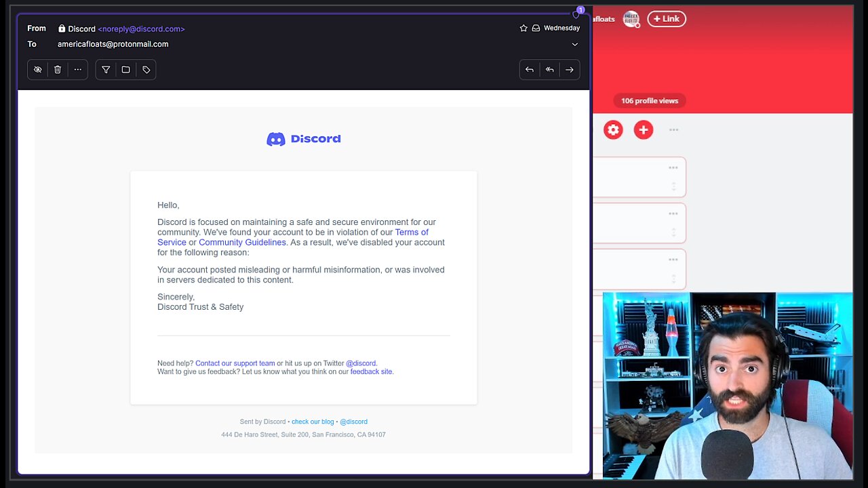Open more actions menu beside trash icon
868x488 pixels.
tap(78, 70)
